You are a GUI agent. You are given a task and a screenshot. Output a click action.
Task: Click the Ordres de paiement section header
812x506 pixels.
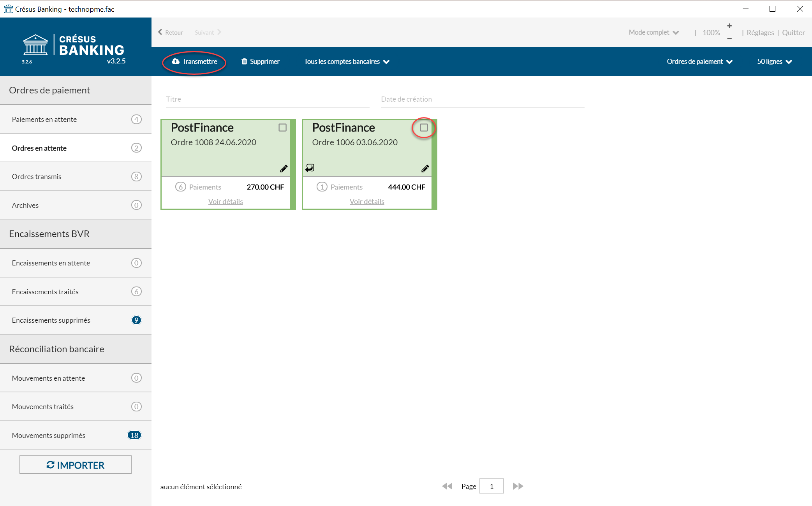76,90
